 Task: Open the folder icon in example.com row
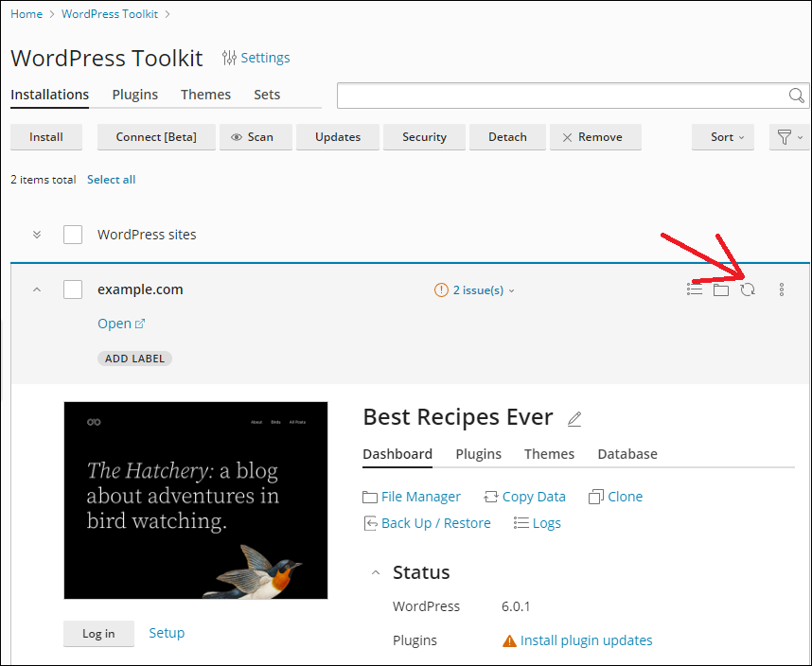[x=721, y=289]
